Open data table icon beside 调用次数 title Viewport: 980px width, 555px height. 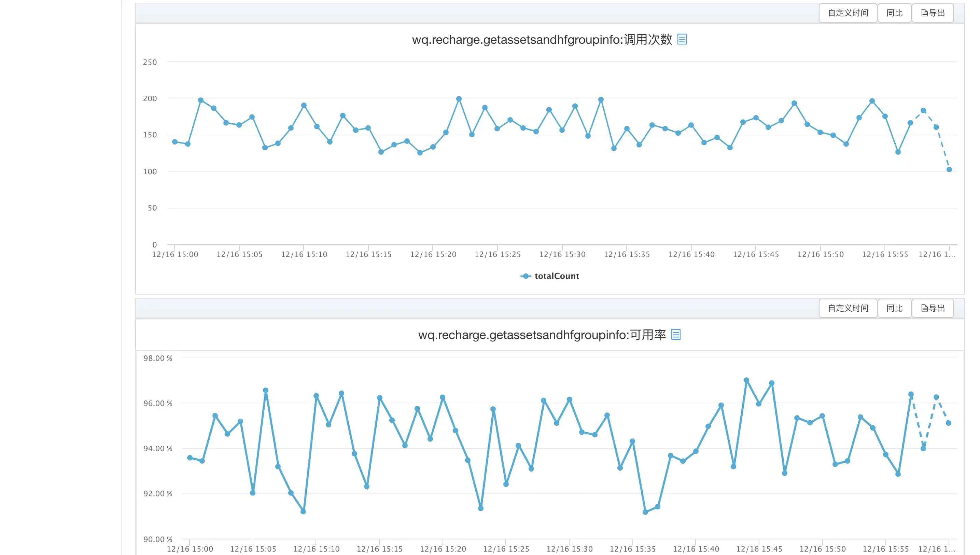pyautogui.click(x=682, y=39)
